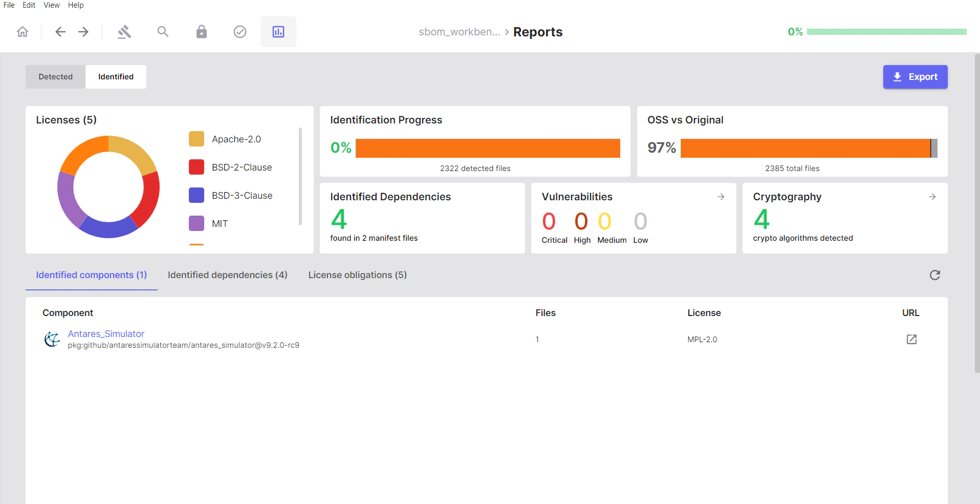Open the Antares_Simulator component link
Image resolution: width=980 pixels, height=504 pixels.
tap(106, 334)
